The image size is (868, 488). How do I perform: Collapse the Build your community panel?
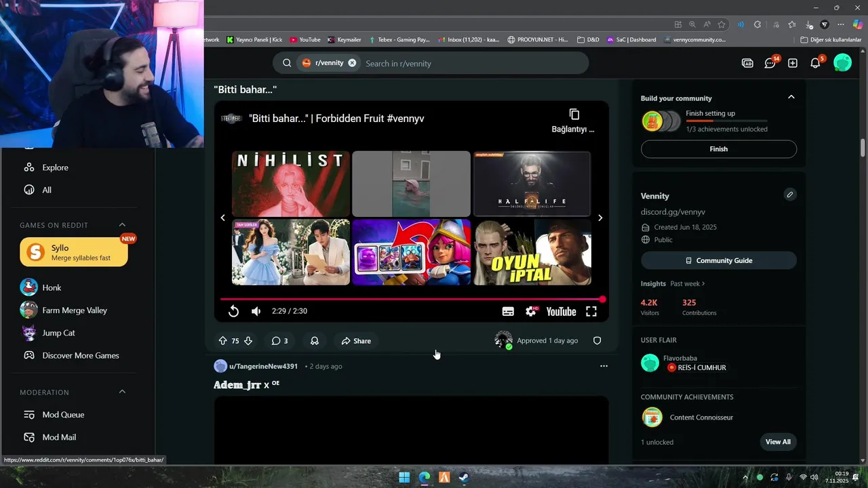pyautogui.click(x=791, y=97)
